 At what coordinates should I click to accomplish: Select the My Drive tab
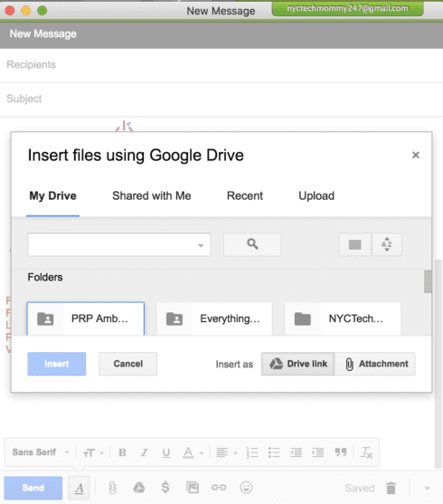pyautogui.click(x=52, y=195)
